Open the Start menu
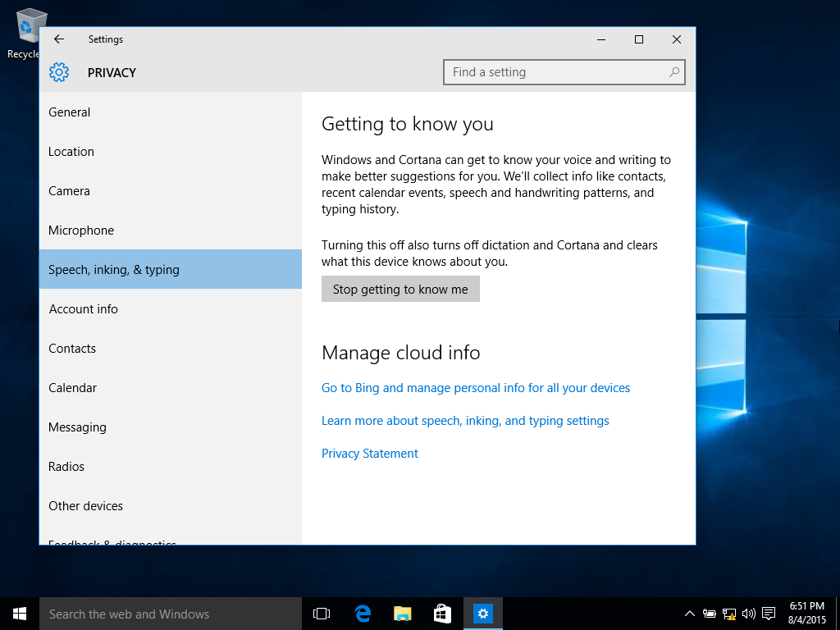The width and height of the screenshot is (840, 630). pyautogui.click(x=20, y=614)
